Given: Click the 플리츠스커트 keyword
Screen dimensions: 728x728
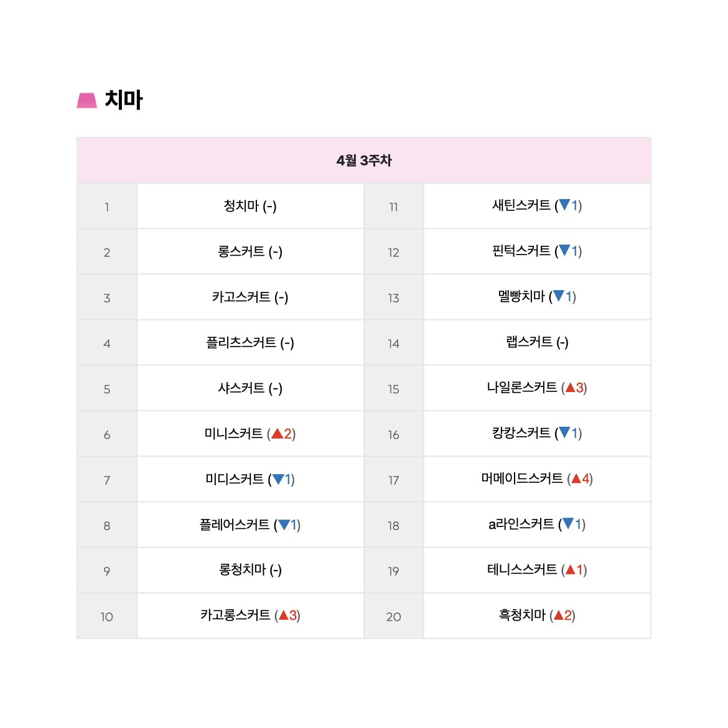Looking at the screenshot, I should tap(241, 342).
